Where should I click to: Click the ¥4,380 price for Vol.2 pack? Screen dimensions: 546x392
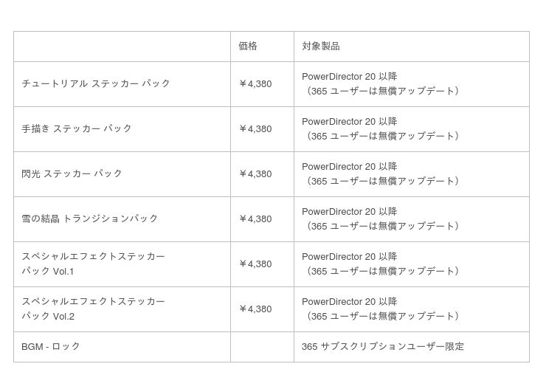(x=255, y=309)
